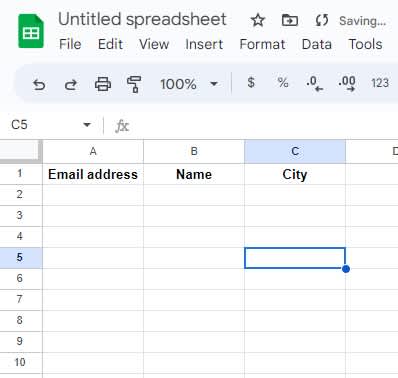Click into the formula bar
Image resolution: width=398 pixels, height=378 pixels.
263,126
